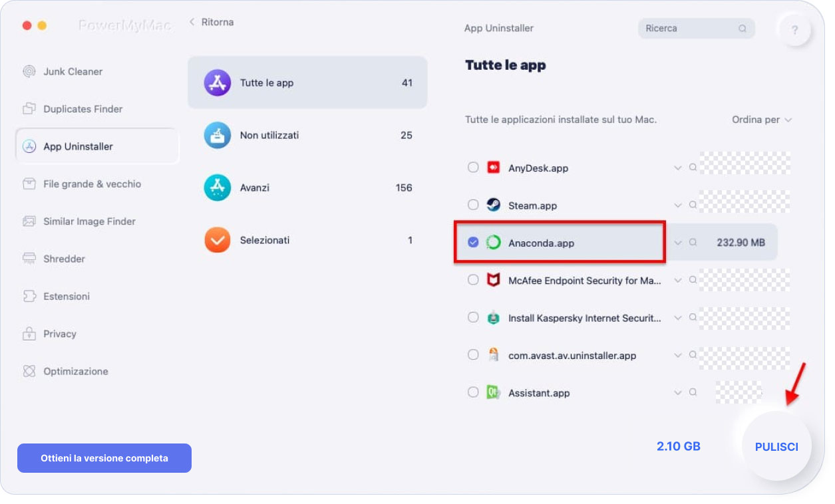Open the Ordina per dropdown
Image resolution: width=835 pixels, height=504 pixels.
click(x=762, y=120)
